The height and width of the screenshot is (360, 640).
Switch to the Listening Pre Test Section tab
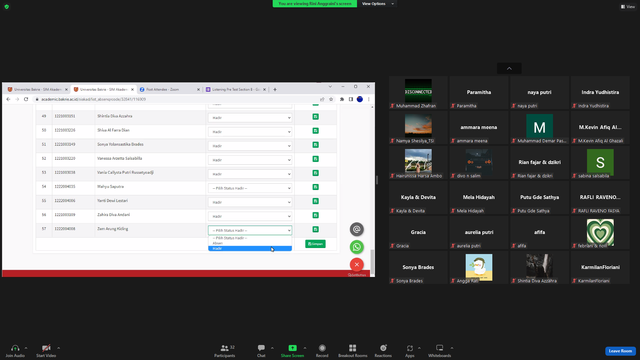[236, 89]
